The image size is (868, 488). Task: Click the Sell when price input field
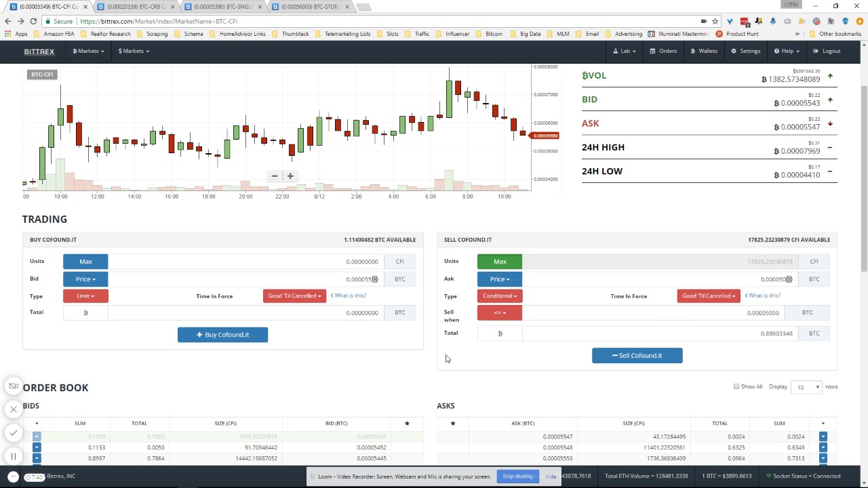(x=653, y=312)
